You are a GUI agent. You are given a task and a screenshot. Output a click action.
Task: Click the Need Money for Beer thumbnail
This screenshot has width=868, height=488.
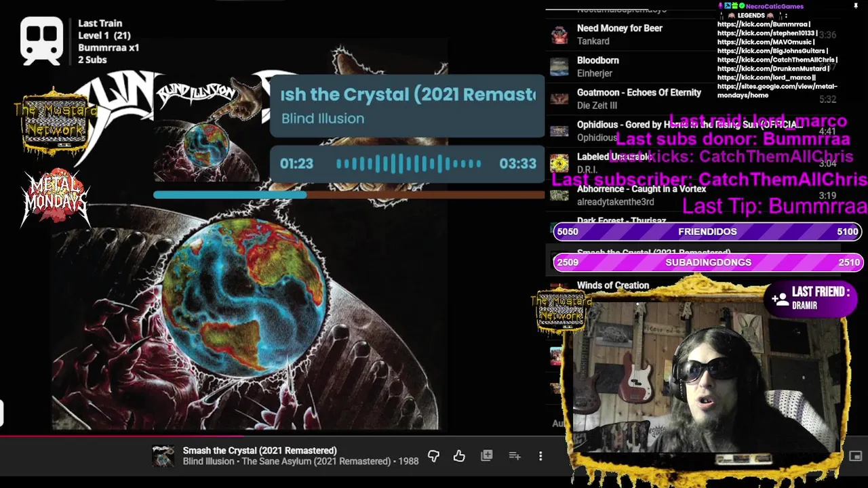click(559, 35)
